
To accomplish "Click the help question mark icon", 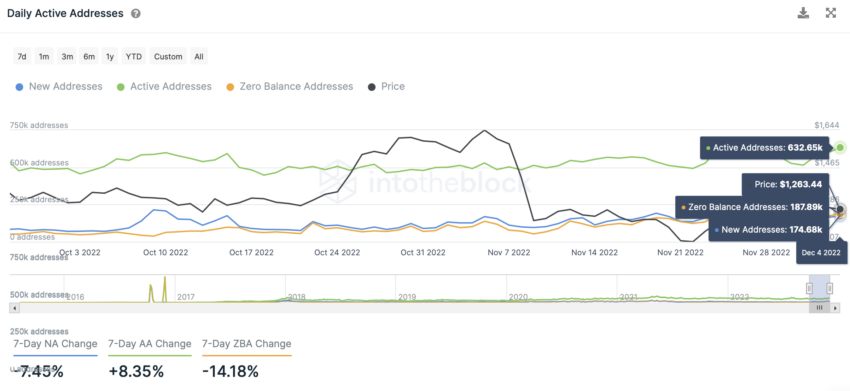I will click(136, 14).
